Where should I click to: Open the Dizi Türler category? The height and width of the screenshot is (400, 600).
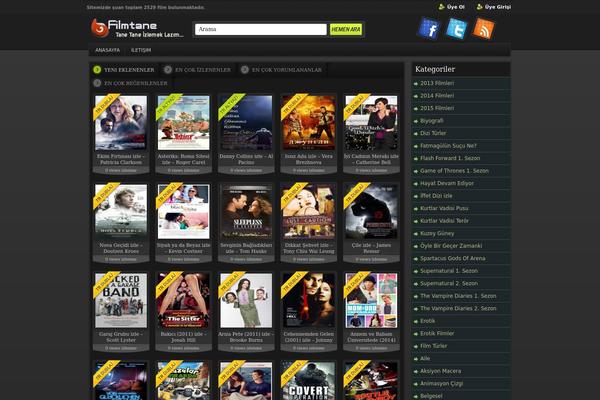coord(433,133)
